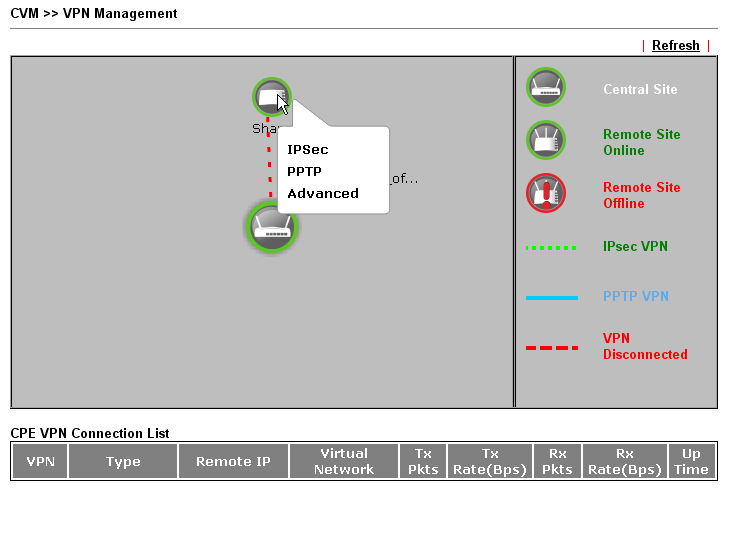732x533 pixels.
Task: Click the Remote Site Online legend label
Action: pos(641,142)
